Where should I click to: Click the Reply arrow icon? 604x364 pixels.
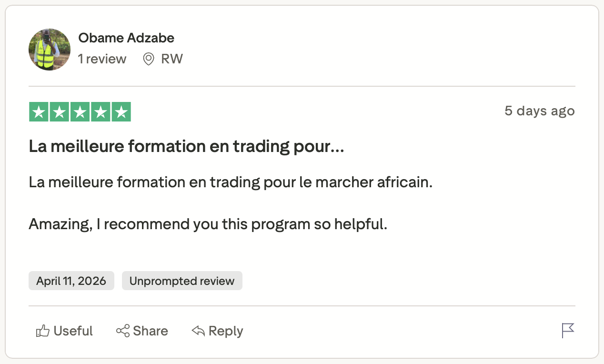coord(198,331)
